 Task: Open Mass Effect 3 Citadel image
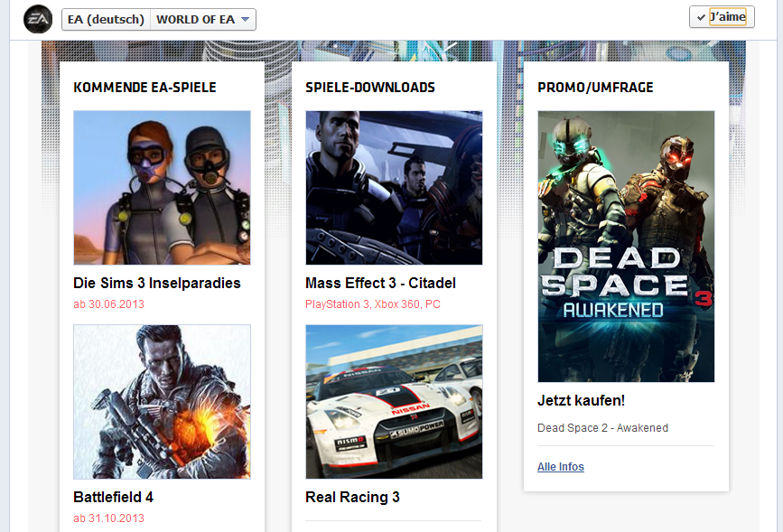click(394, 188)
